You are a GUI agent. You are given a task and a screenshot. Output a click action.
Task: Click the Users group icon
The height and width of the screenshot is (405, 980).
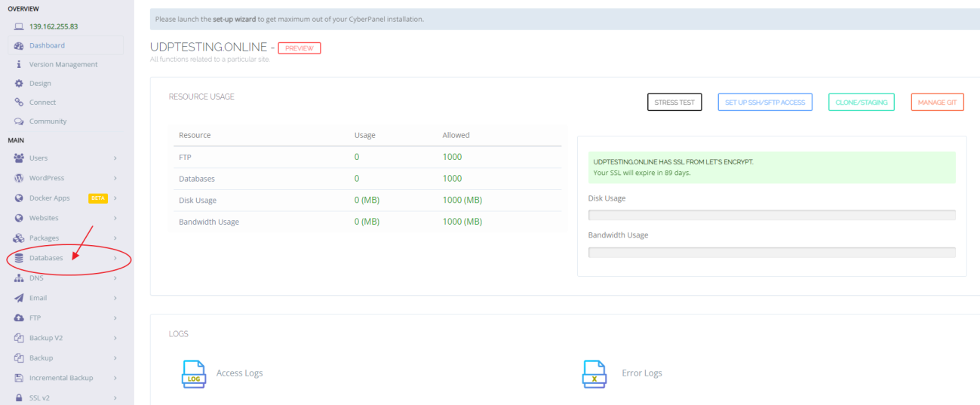[19, 158]
